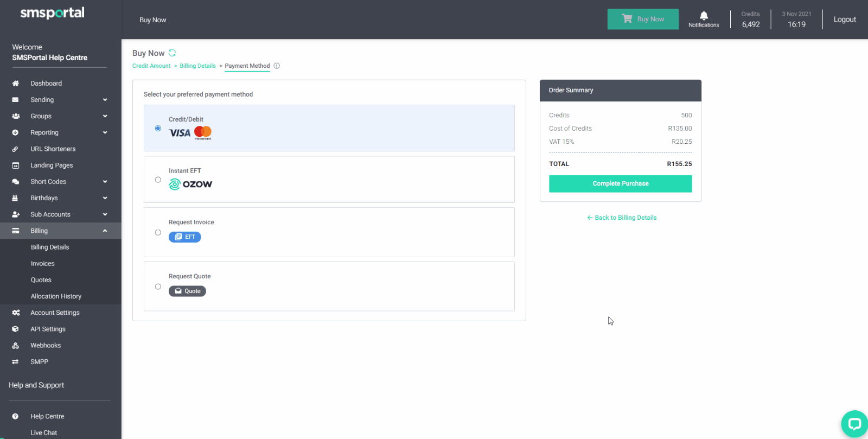Screen dimensions: 868x439
Task: Go to Credit Amount breadcrumb step
Action: pos(151,66)
